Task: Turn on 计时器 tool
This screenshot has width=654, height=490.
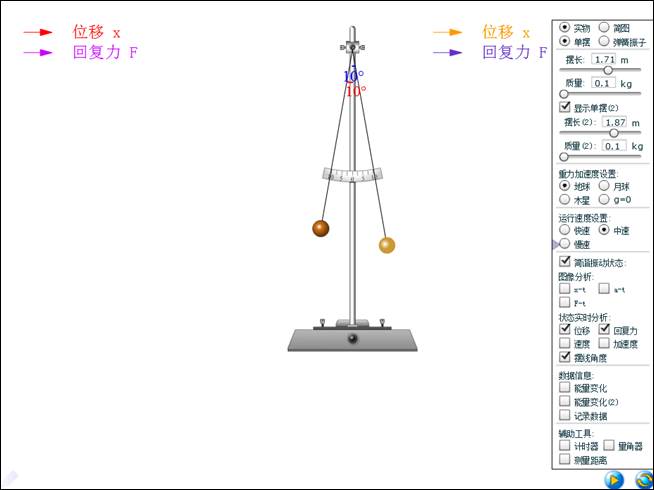Action: click(566, 446)
